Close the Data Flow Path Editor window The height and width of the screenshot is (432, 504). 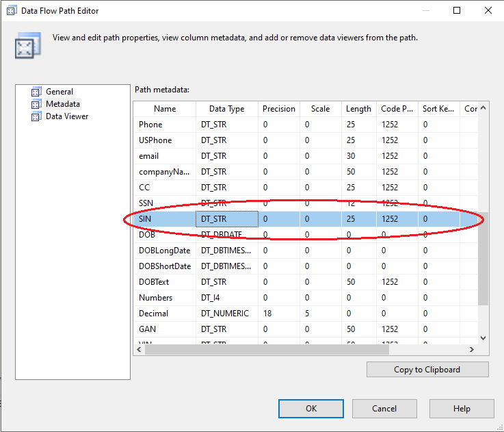point(488,10)
